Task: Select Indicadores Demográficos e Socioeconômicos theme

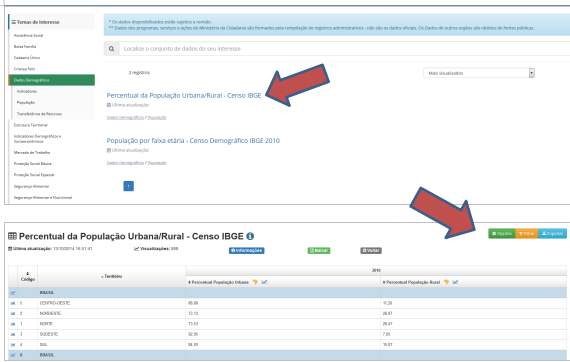Action: pos(37,139)
